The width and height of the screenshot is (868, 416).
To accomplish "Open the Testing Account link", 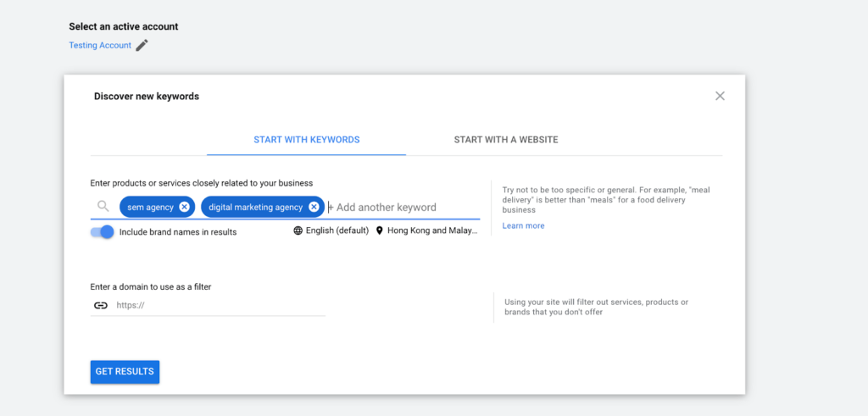I will tap(100, 46).
